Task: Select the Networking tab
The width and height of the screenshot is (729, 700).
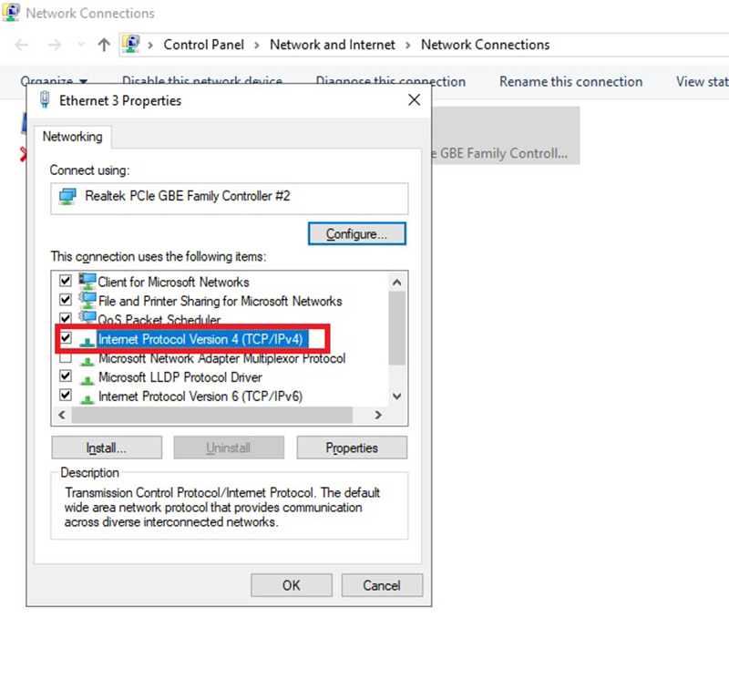Action: pos(73,137)
